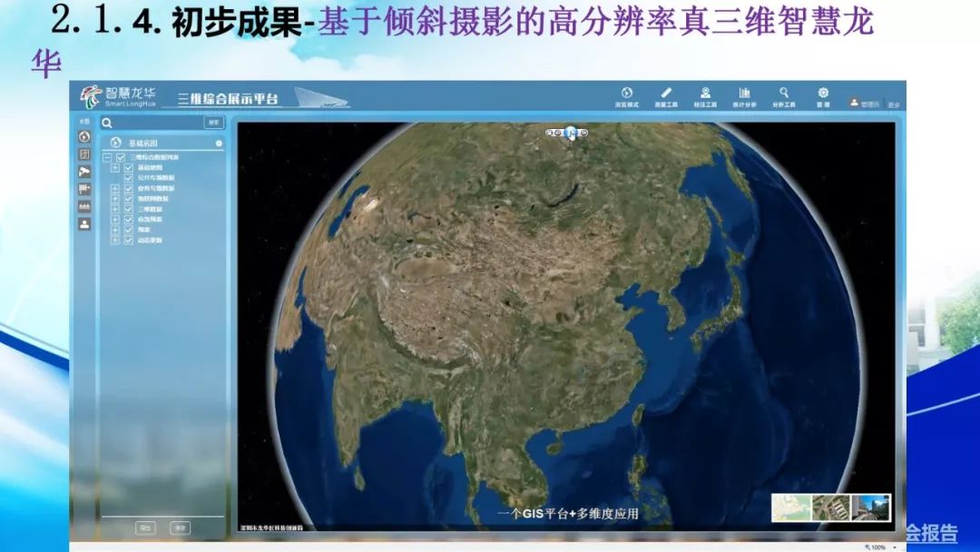Select the single user sidebar icon

pos(84,224)
